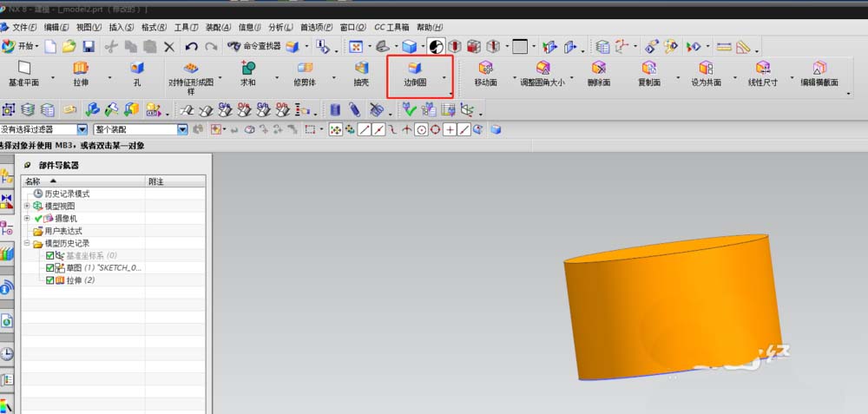The image size is (868, 414).
Task: Collapse the 模型历史记录 tree node
Action: tap(27, 243)
